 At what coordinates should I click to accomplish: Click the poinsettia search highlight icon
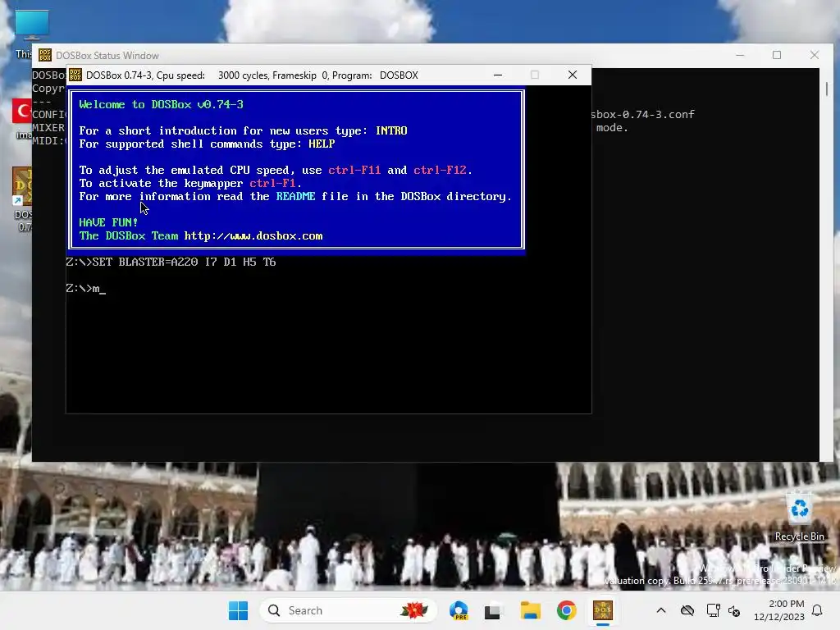(x=414, y=610)
